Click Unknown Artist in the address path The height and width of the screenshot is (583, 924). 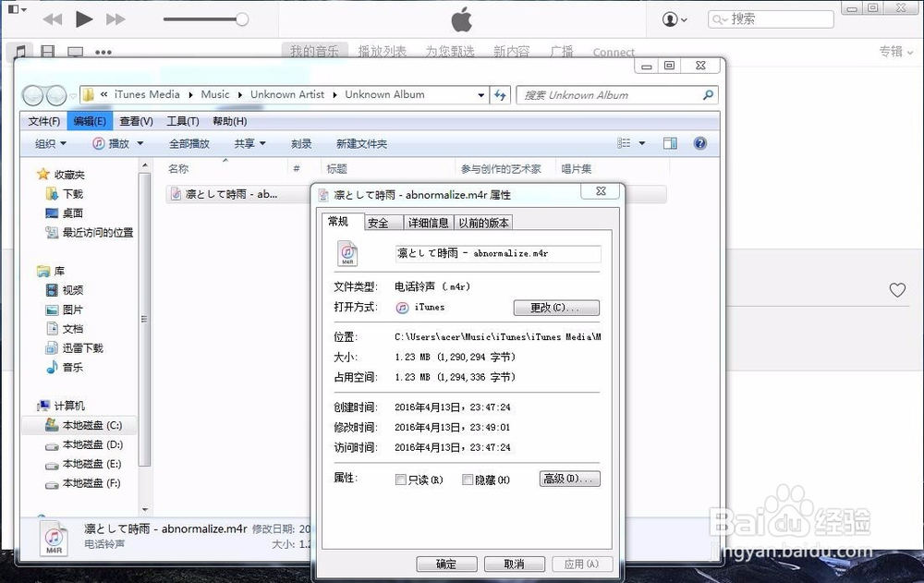pos(287,94)
